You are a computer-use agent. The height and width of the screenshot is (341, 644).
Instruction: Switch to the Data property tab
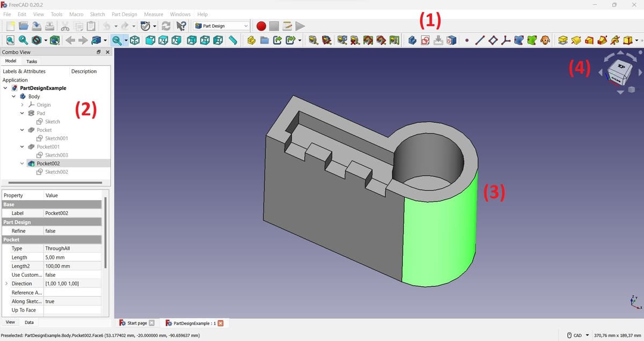coord(29,322)
